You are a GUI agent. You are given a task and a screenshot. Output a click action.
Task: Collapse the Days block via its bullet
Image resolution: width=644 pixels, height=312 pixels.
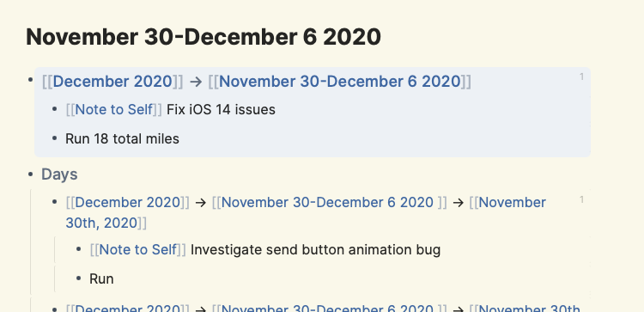point(30,174)
